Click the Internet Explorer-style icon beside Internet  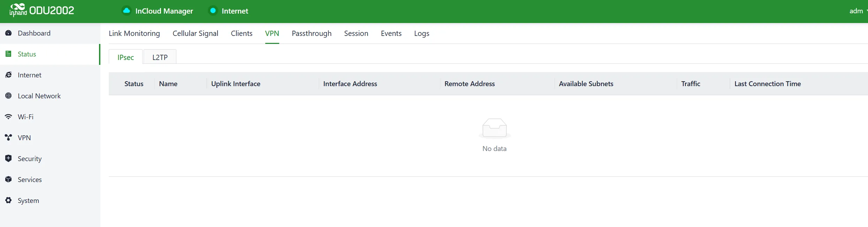(9, 75)
